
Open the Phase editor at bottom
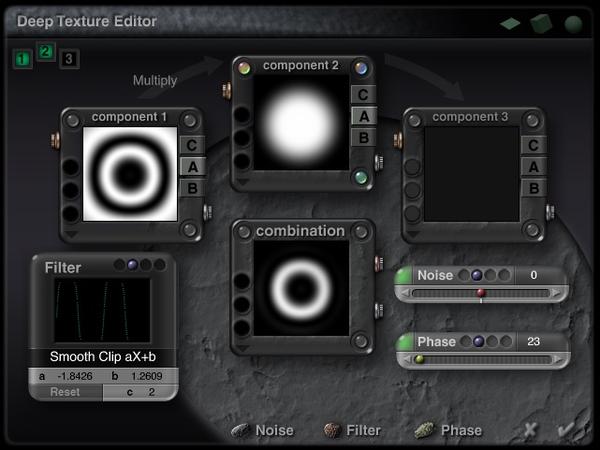[x=448, y=430]
